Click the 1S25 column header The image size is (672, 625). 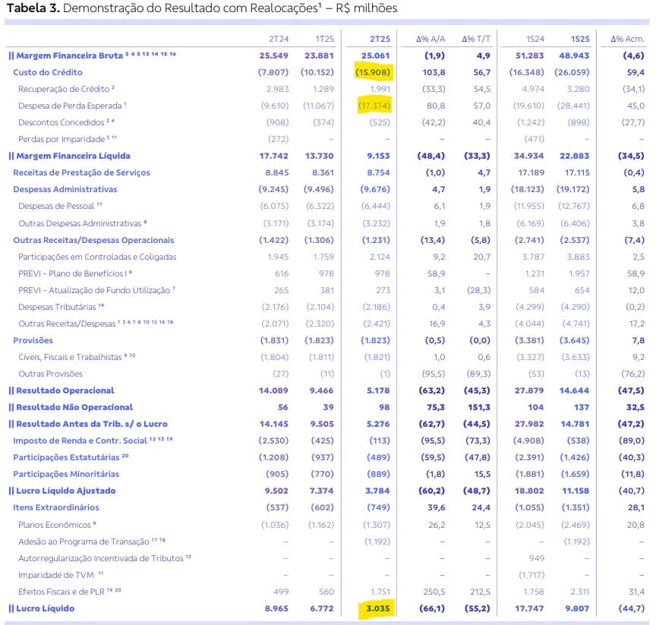pyautogui.click(x=580, y=37)
